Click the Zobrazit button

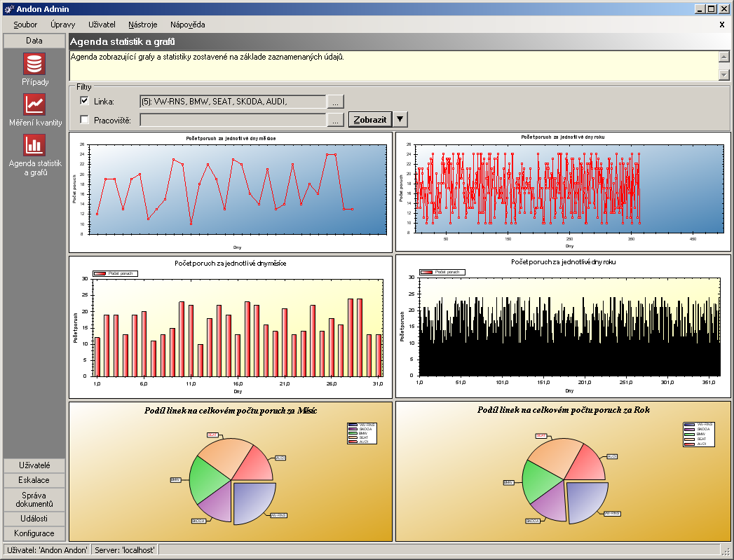pos(369,120)
